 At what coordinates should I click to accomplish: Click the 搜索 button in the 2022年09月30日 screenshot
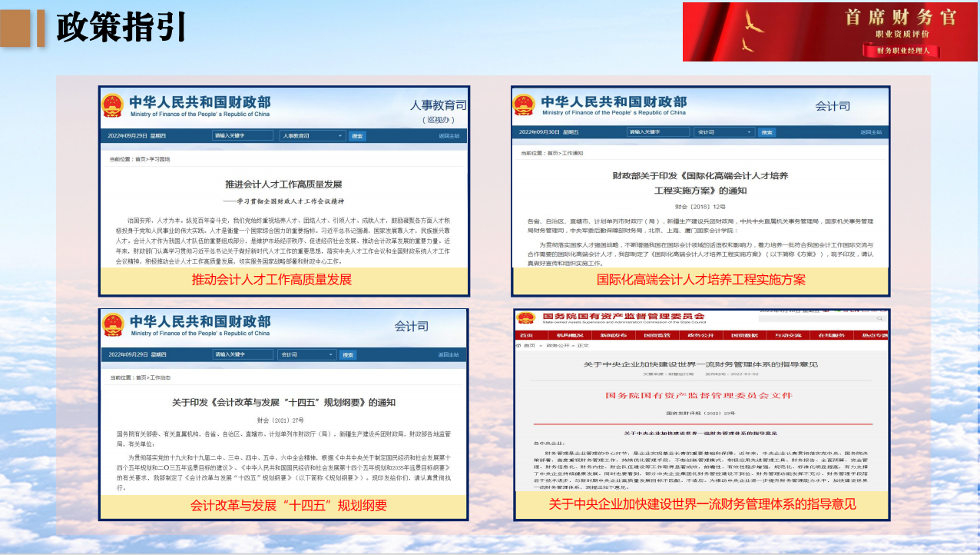point(767,132)
